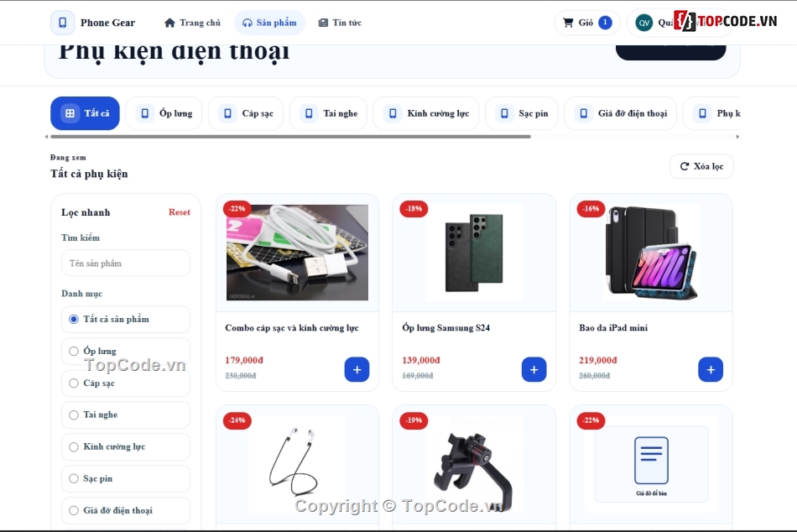This screenshot has width=797, height=532.
Task: Open the Combo cáp sạc và kính cường lực title
Action: [292, 328]
